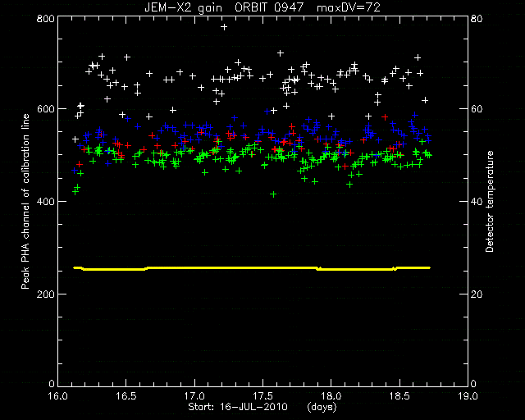Click the x-axis label Start: 16-JUL-2010
The height and width of the screenshot is (420, 525).
(238, 407)
